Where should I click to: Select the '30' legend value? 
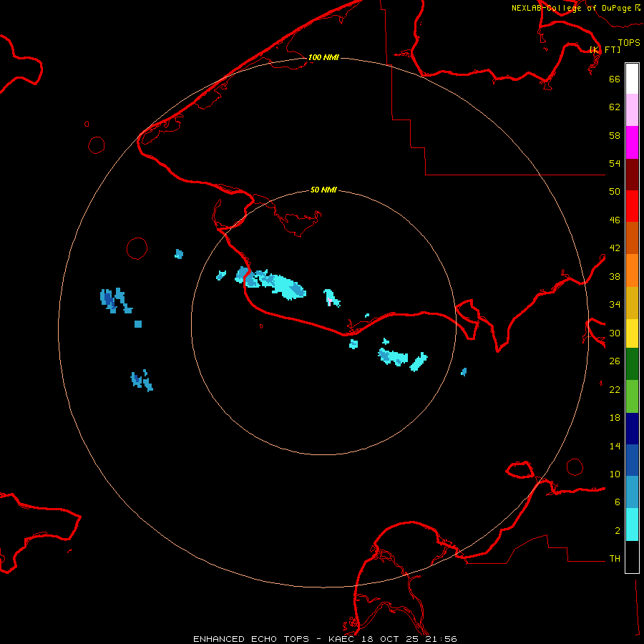pos(615,333)
